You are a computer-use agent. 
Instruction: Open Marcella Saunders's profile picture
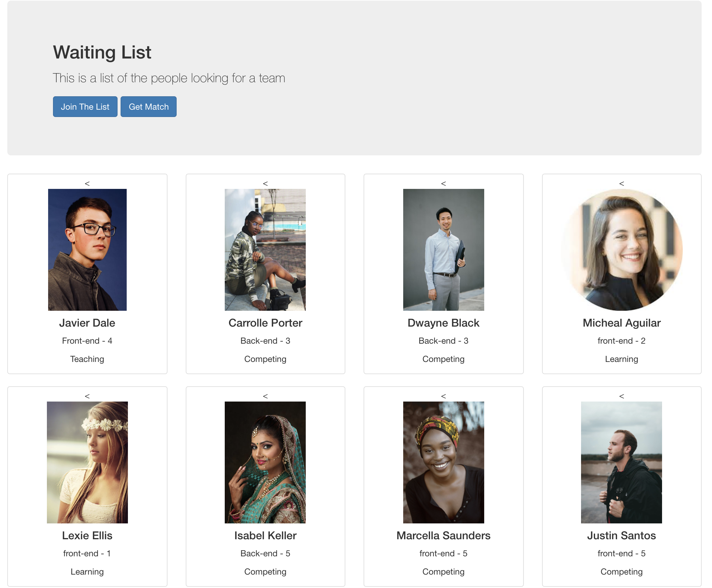pyautogui.click(x=443, y=462)
